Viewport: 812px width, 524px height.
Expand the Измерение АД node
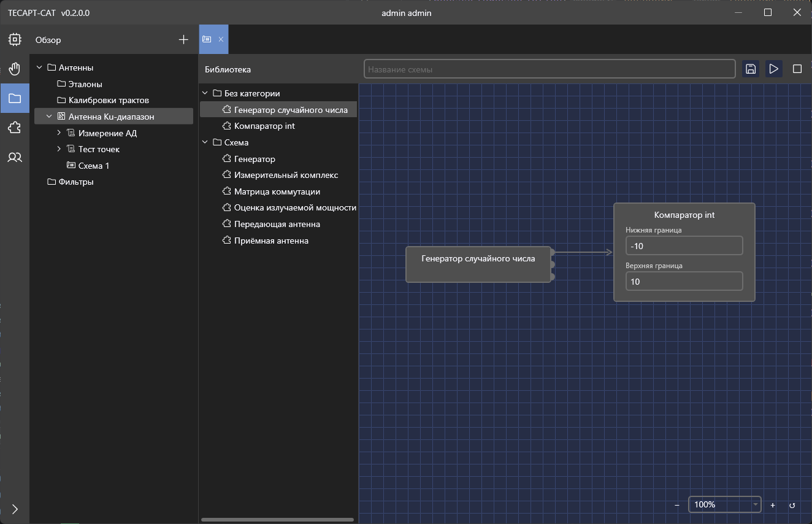[x=59, y=133]
